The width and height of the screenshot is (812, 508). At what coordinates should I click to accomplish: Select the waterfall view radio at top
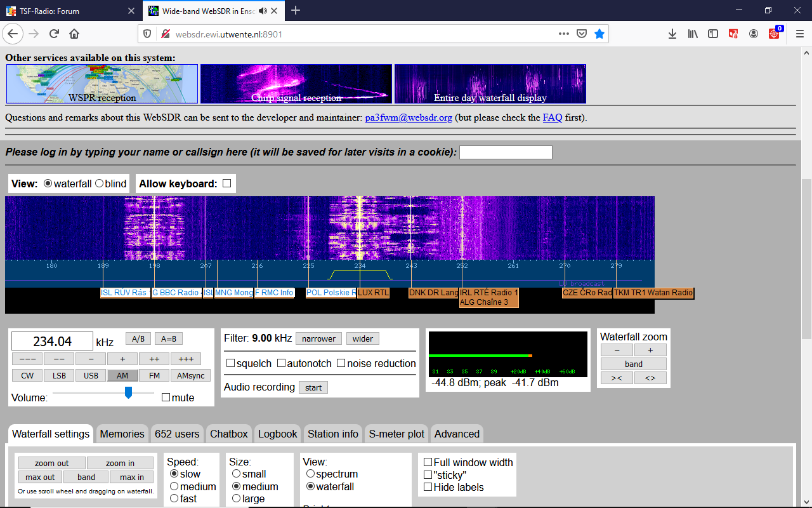pyautogui.click(x=48, y=184)
